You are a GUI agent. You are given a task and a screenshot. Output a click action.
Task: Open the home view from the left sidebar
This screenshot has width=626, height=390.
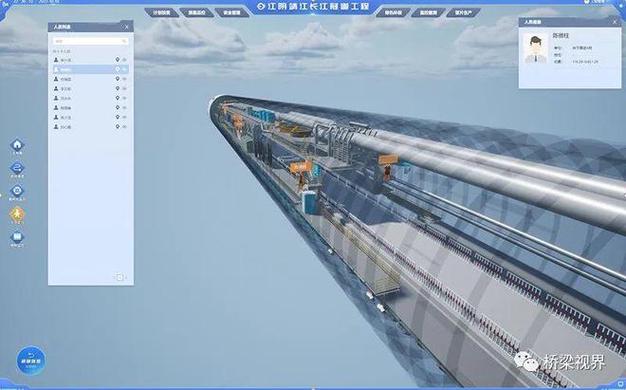pos(17,146)
